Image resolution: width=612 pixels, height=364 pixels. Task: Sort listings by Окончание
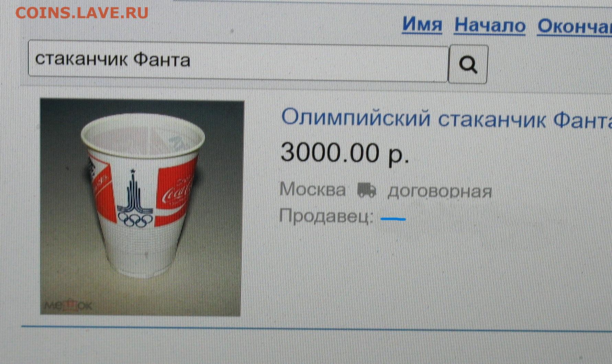575,26
